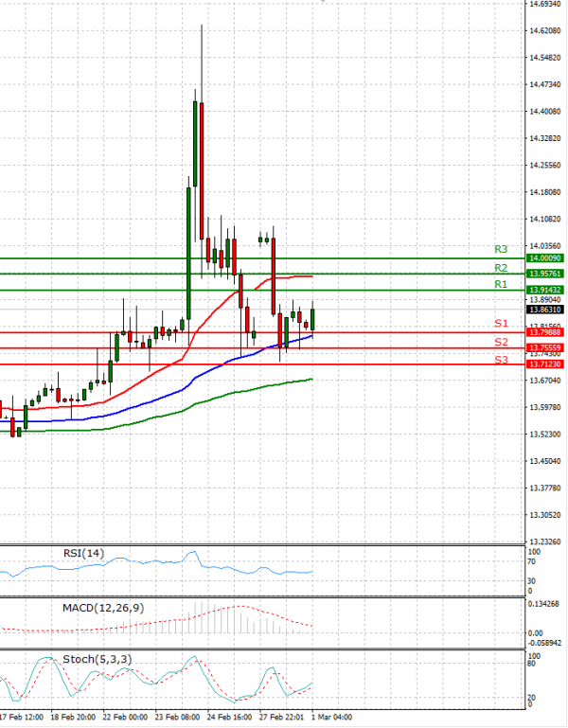Select the 13.71230 support price tag
The height and width of the screenshot is (728, 568).
pos(544,364)
